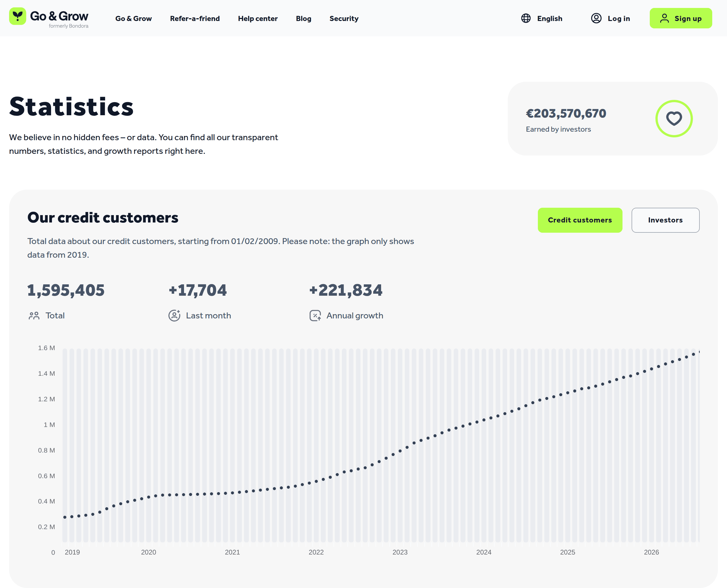Click the first data point at 2019
The width and height of the screenshot is (727, 588).
coord(65,517)
